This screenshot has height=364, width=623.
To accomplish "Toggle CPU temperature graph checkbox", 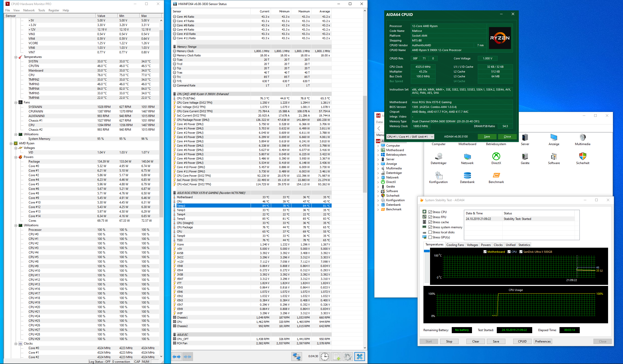I will pyautogui.click(x=509, y=252).
